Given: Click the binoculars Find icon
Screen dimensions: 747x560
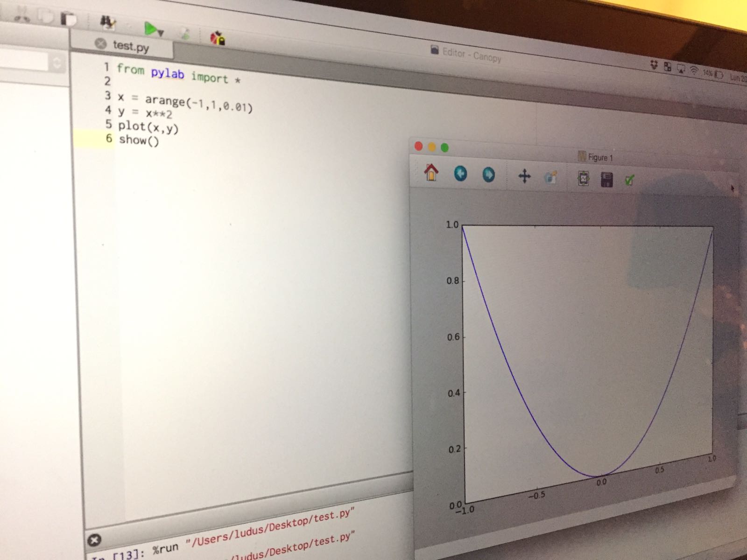Looking at the screenshot, I should [108, 22].
